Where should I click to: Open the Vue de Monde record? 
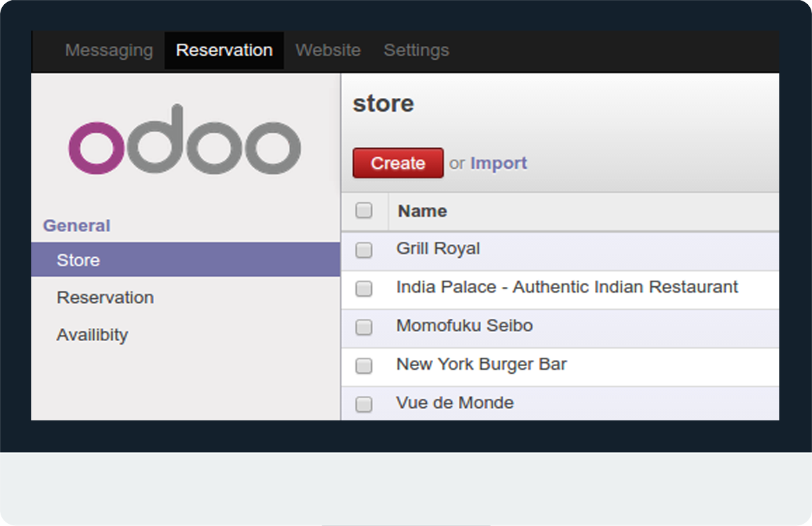(x=455, y=403)
